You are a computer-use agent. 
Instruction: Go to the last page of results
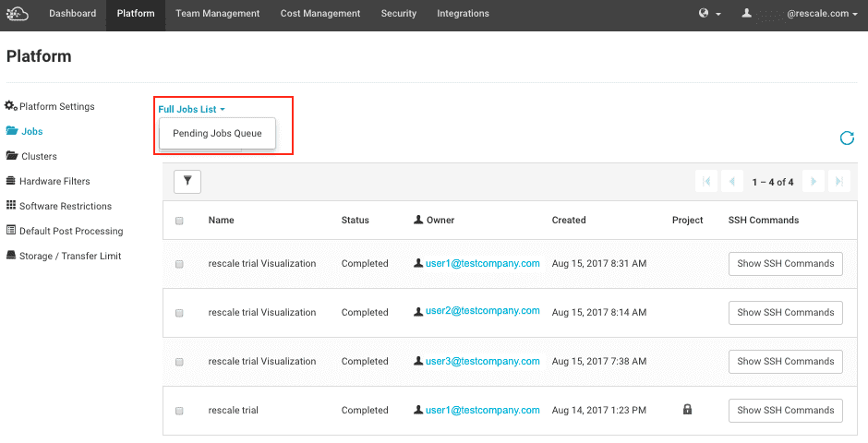(838, 182)
